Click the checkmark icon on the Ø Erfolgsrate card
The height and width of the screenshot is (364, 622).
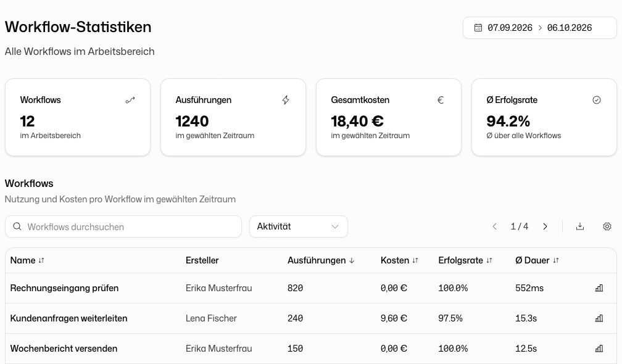[597, 100]
